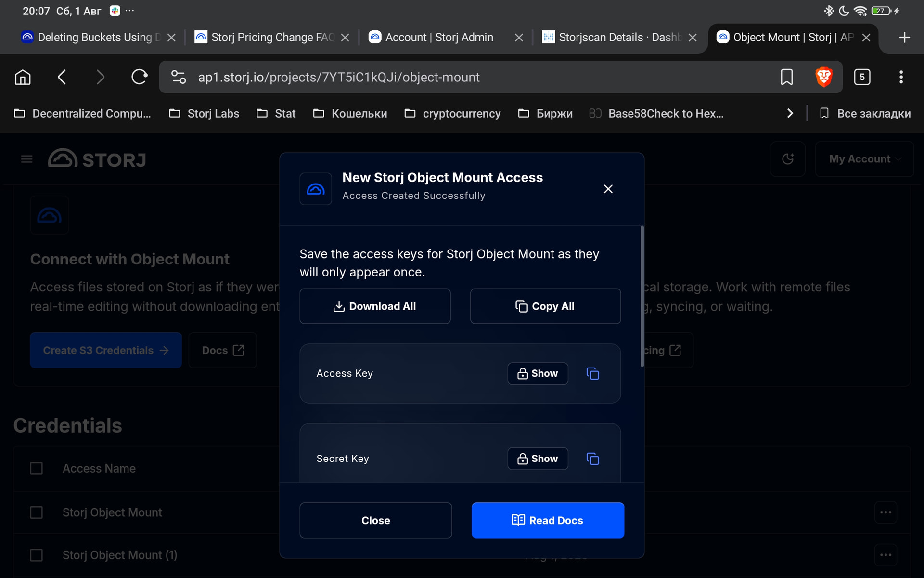Select the Storj Object Mount row checkbox
Image resolution: width=924 pixels, height=578 pixels.
[37, 512]
